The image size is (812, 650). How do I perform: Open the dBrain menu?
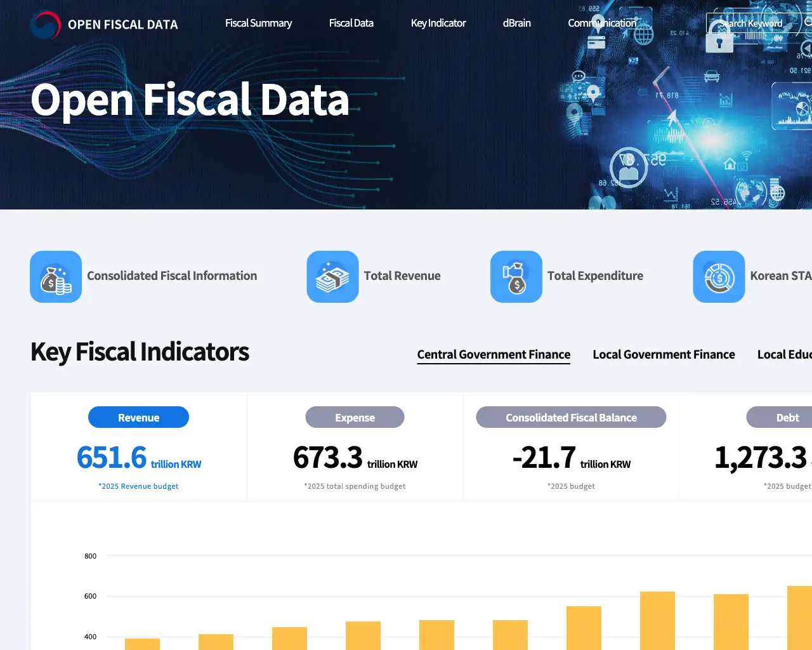tap(517, 23)
